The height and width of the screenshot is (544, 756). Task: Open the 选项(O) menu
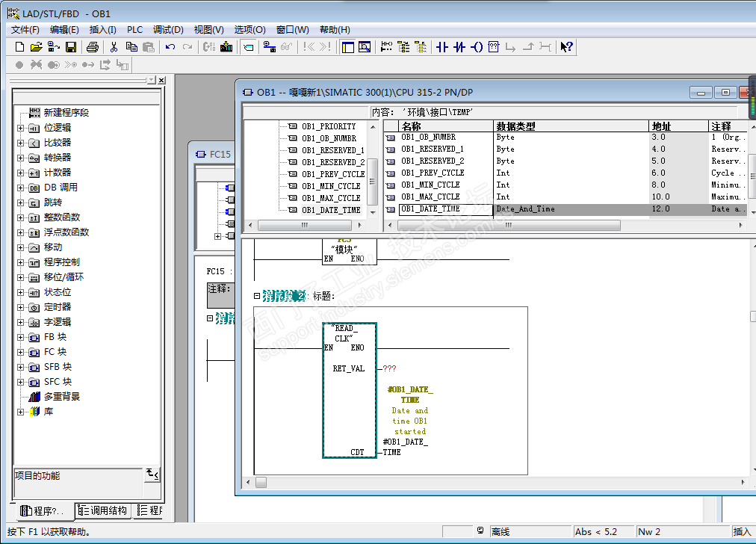[x=250, y=30]
